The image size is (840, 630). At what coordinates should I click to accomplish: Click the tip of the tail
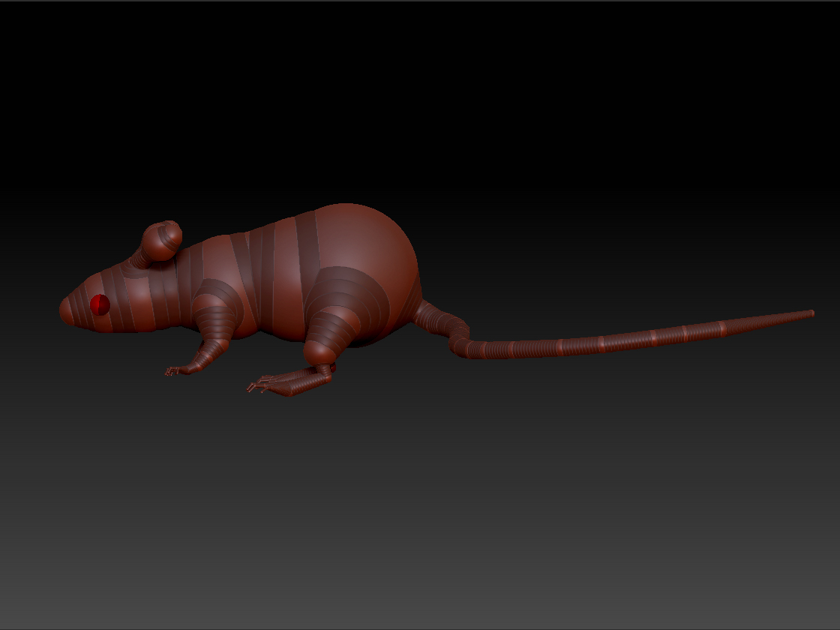tap(810, 311)
